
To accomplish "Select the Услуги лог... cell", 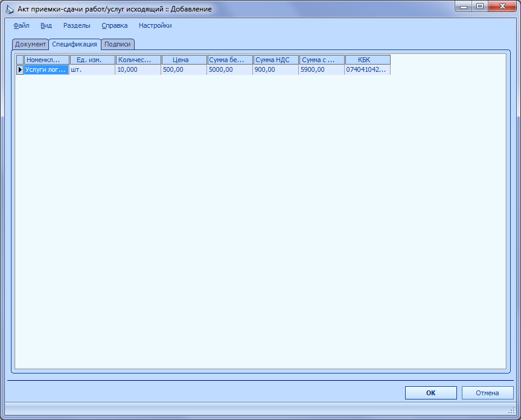I will click(x=46, y=70).
